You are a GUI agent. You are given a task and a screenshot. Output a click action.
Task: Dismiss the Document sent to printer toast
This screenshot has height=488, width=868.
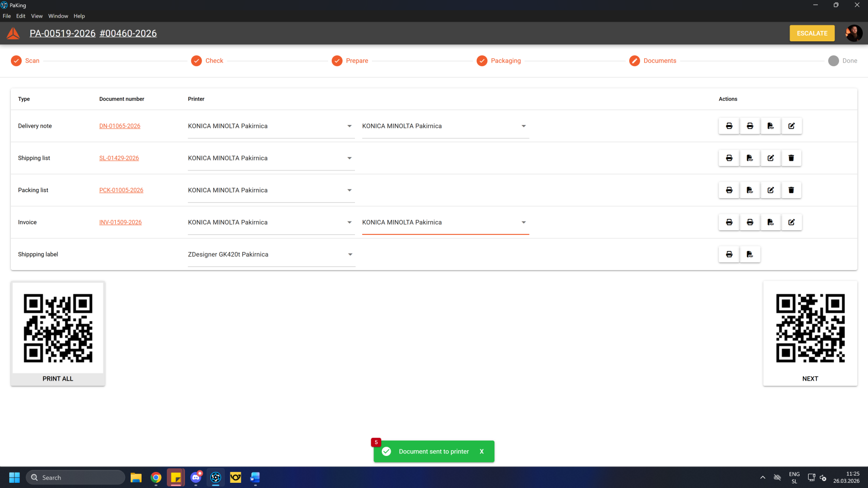click(482, 451)
